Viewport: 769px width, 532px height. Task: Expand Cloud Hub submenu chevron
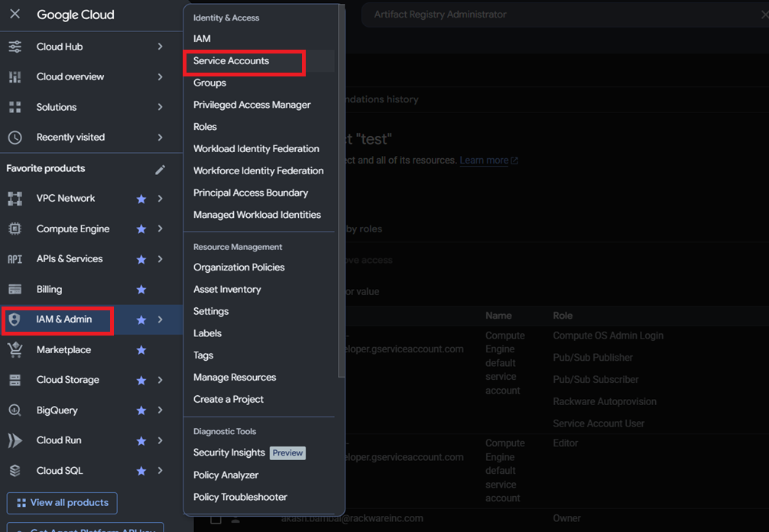160,47
